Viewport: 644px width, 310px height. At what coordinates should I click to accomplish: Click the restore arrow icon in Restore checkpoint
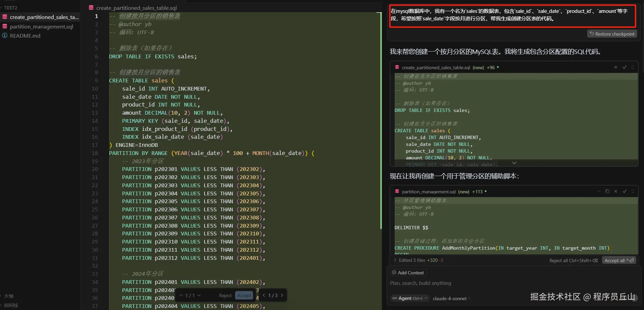point(591,34)
